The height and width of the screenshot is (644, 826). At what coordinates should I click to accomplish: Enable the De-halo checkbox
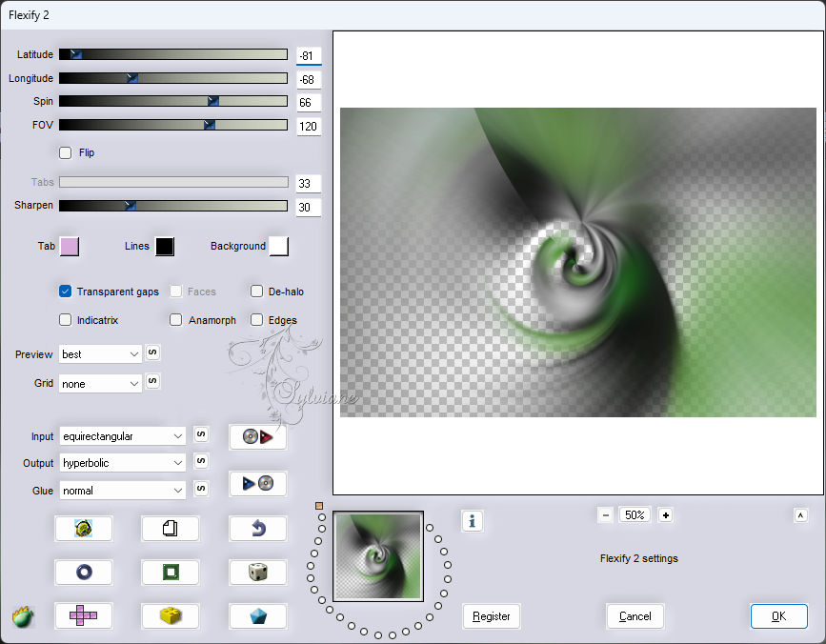click(256, 292)
